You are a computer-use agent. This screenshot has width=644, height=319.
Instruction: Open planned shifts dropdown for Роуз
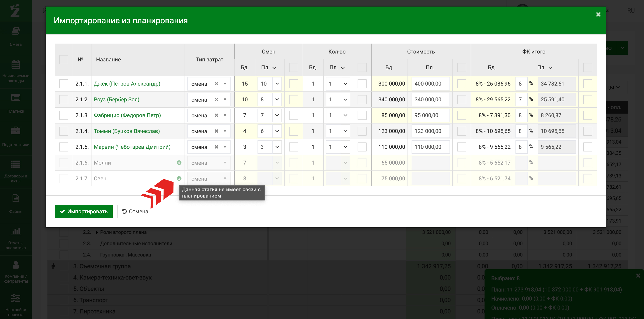coord(277,99)
